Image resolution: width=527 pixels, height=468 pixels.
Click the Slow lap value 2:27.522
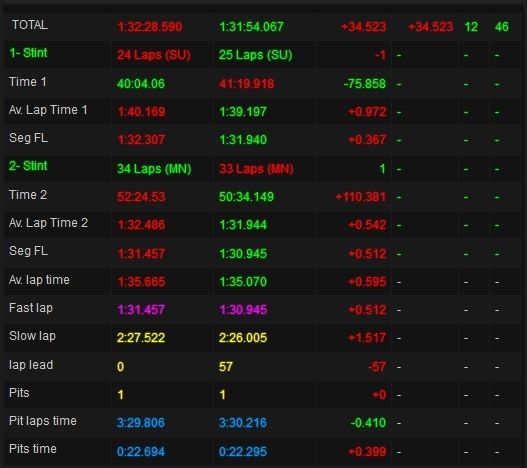pos(141,338)
